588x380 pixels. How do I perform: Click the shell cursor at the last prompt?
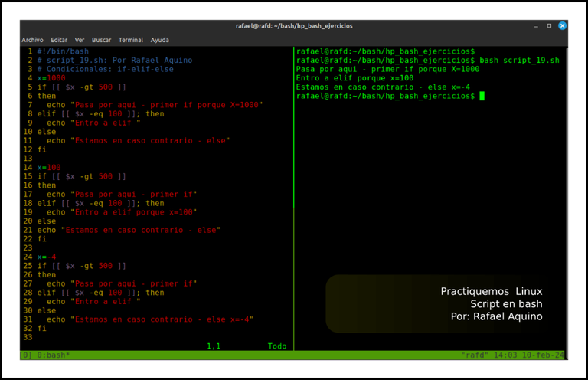(482, 96)
